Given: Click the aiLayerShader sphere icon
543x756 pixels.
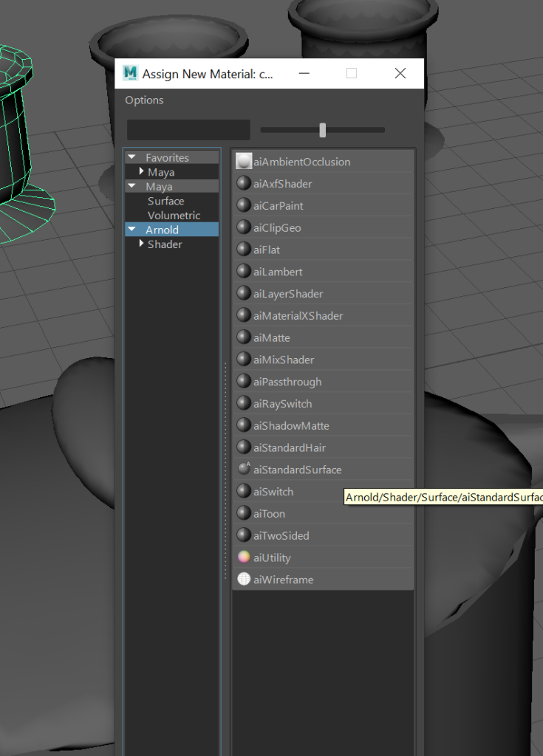Looking at the screenshot, I should coord(244,293).
